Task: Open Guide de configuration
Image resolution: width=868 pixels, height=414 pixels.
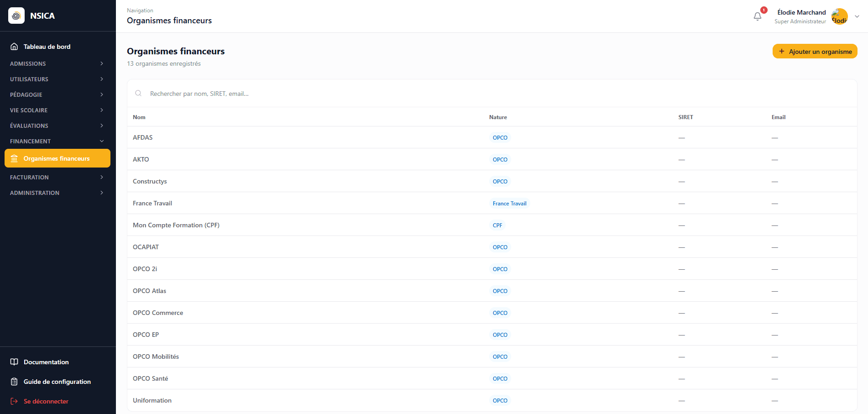Action: tap(58, 382)
